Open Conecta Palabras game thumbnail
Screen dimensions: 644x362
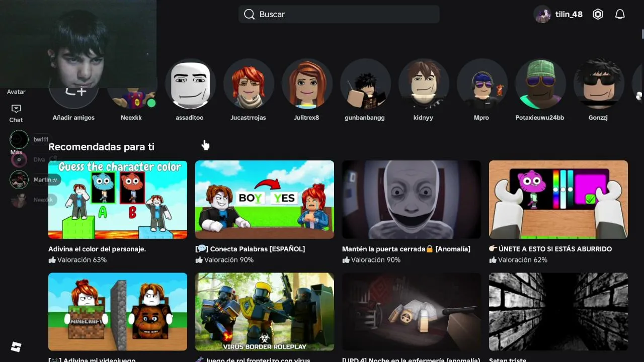[265, 200]
